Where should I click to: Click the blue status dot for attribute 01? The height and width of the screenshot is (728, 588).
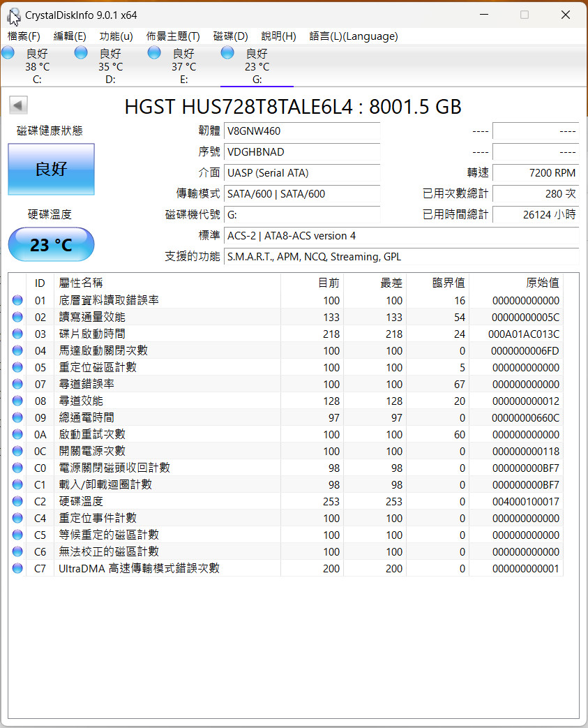click(x=17, y=300)
